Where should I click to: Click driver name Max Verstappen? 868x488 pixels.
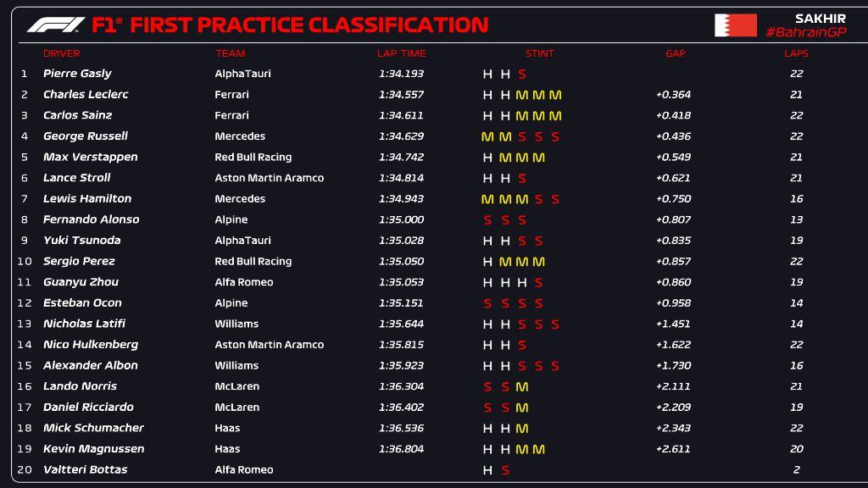[90, 158]
